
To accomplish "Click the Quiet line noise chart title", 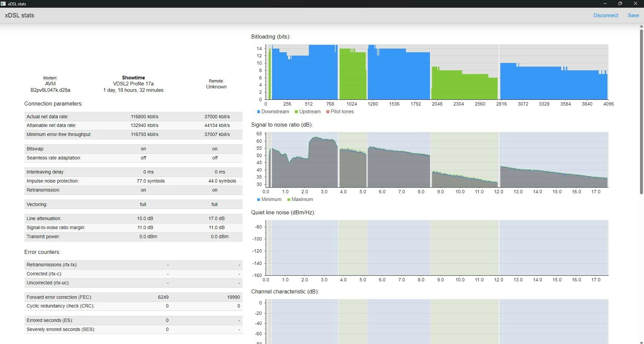I will tap(283, 212).
